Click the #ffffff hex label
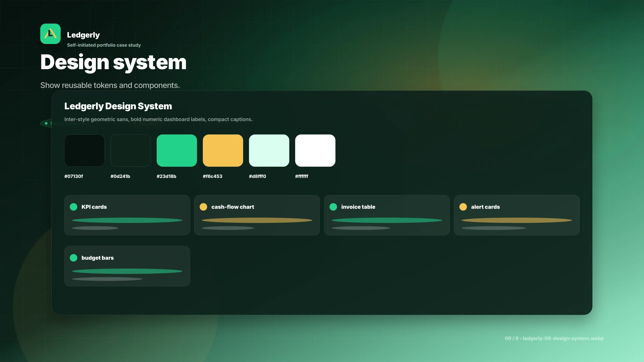 302,176
